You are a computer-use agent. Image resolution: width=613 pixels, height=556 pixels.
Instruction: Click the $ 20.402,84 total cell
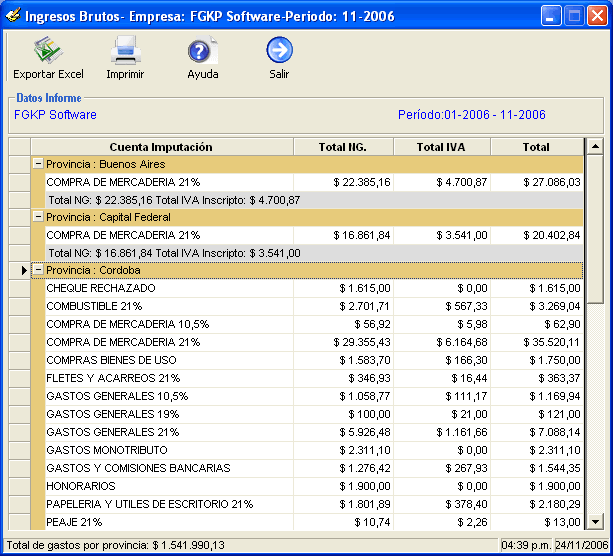537,235
